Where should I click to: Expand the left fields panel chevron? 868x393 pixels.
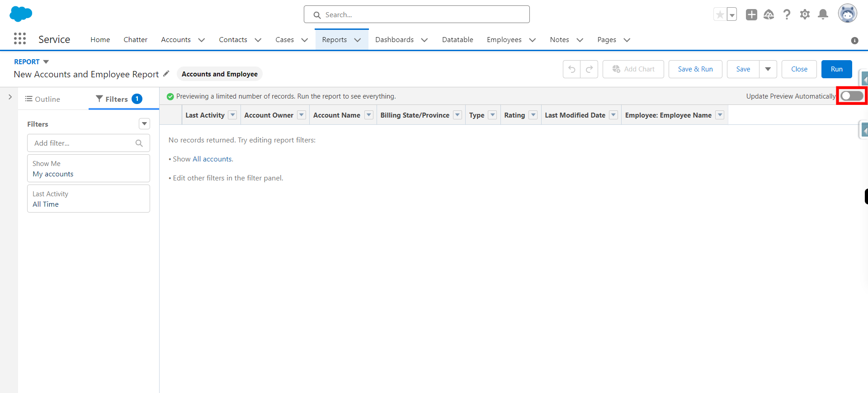point(10,97)
